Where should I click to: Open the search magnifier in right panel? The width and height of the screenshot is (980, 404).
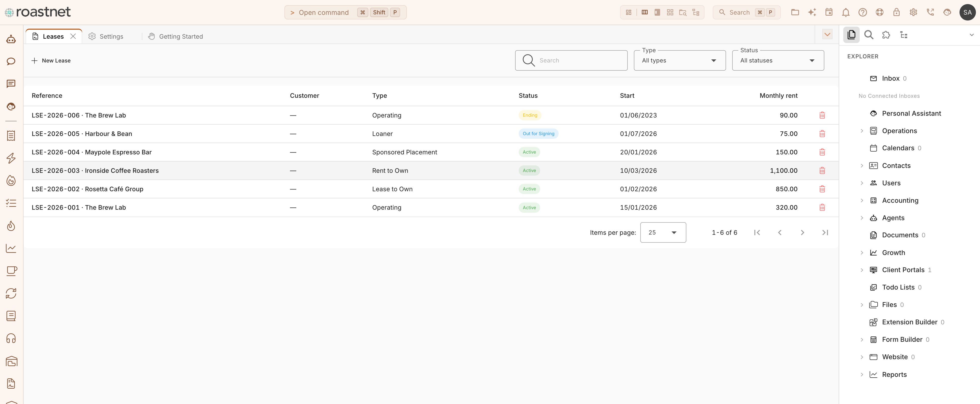tap(869, 35)
